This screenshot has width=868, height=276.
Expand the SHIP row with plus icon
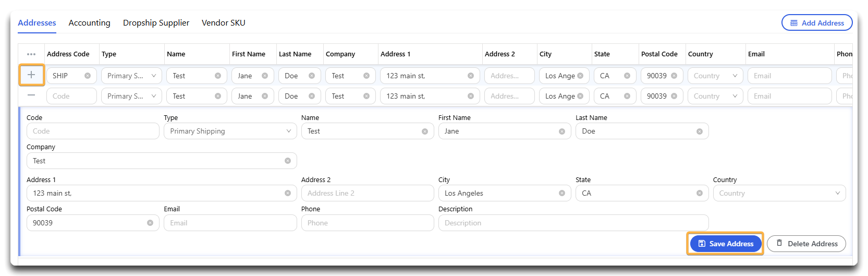click(x=31, y=75)
